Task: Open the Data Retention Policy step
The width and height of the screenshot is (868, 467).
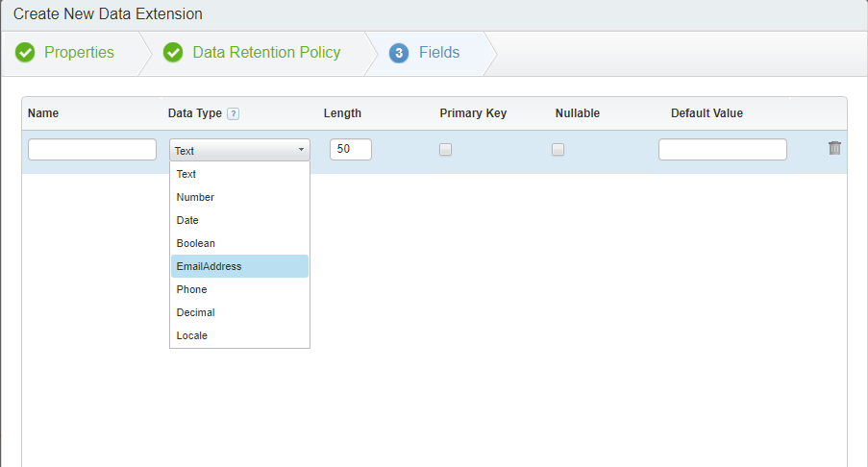Action: click(x=266, y=53)
